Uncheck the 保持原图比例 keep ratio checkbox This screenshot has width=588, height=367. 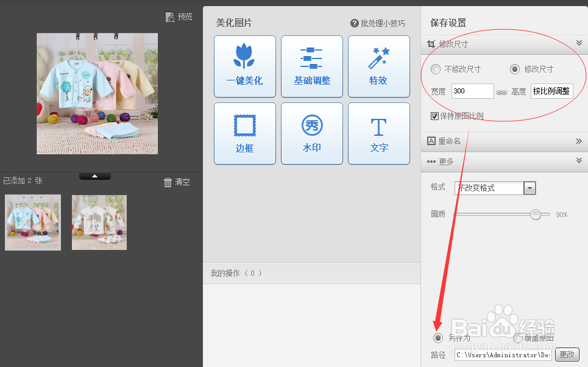434,115
